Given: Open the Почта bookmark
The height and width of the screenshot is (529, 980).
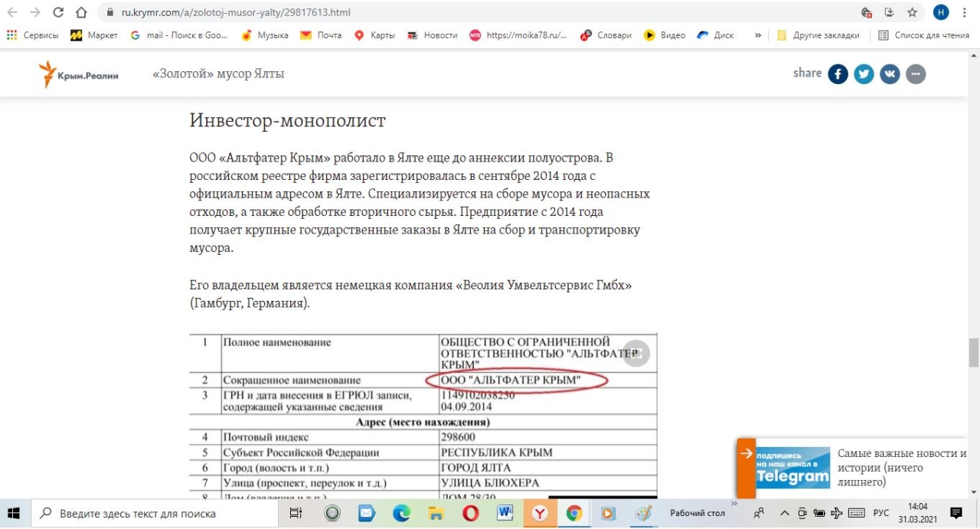Looking at the screenshot, I should 321,35.
